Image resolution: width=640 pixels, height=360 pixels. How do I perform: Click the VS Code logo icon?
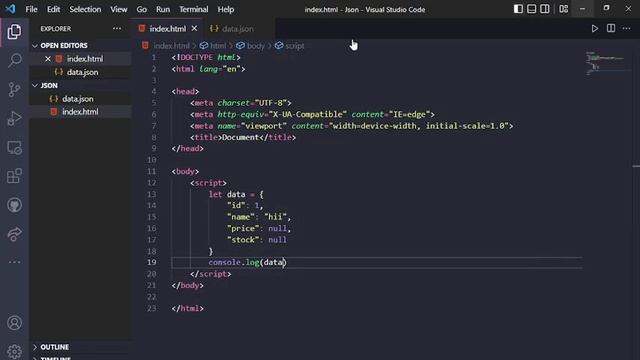point(10,9)
